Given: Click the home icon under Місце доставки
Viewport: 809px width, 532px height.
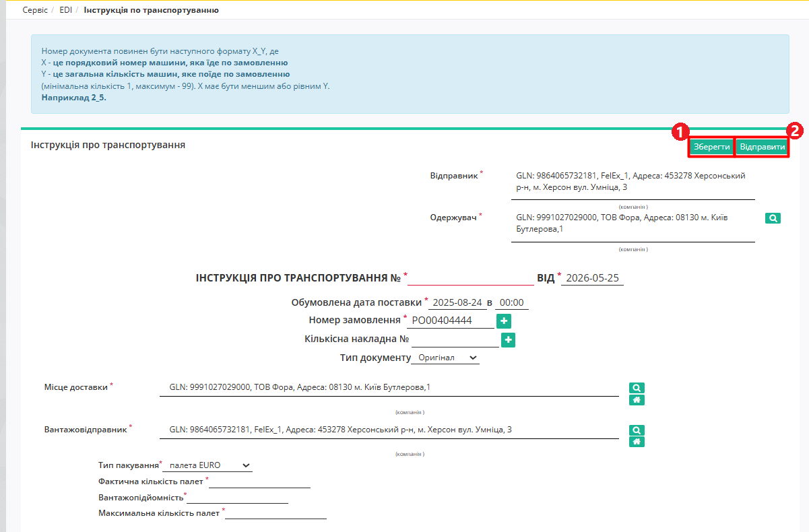Looking at the screenshot, I should [x=637, y=400].
